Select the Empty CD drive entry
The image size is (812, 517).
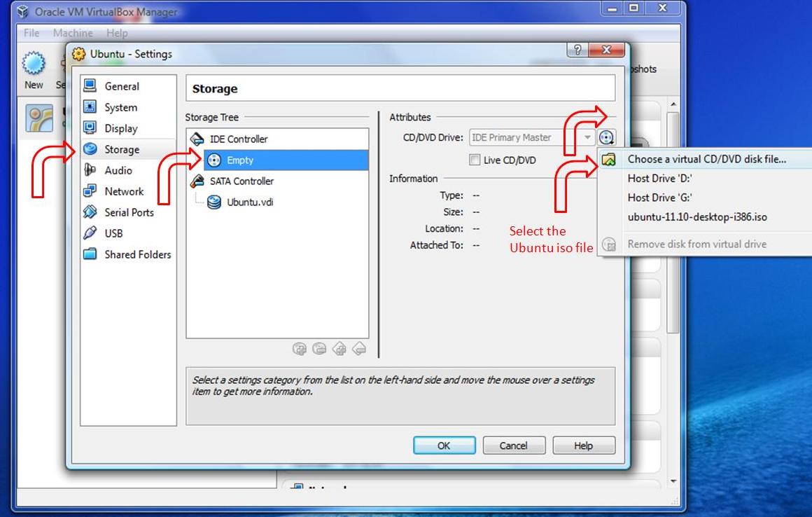tap(286, 160)
